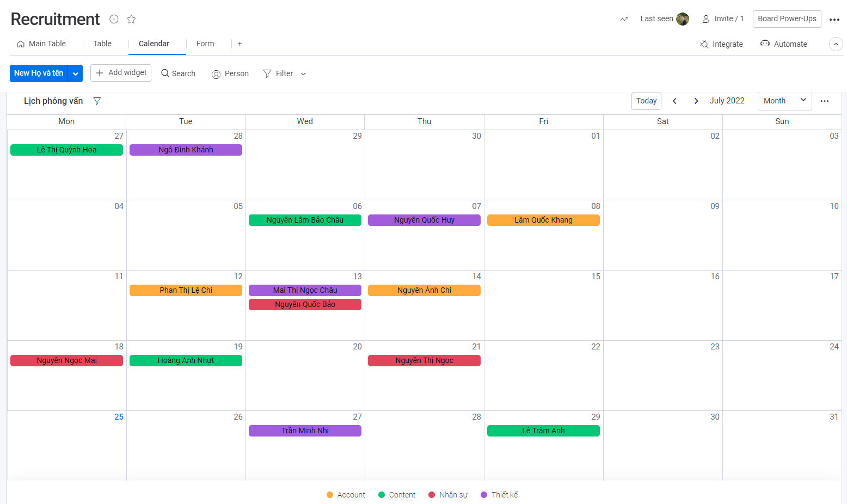Switch to the Main Table tab

tap(41, 44)
